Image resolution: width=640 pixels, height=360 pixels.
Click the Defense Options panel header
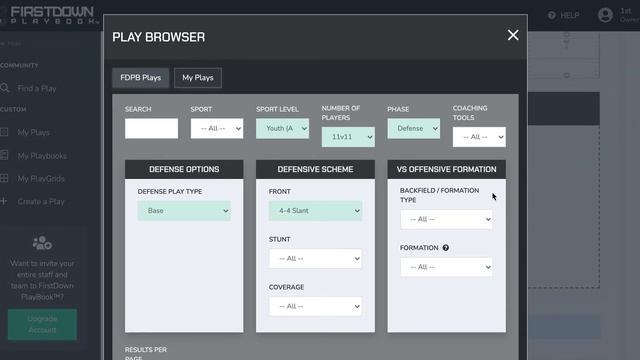(184, 169)
